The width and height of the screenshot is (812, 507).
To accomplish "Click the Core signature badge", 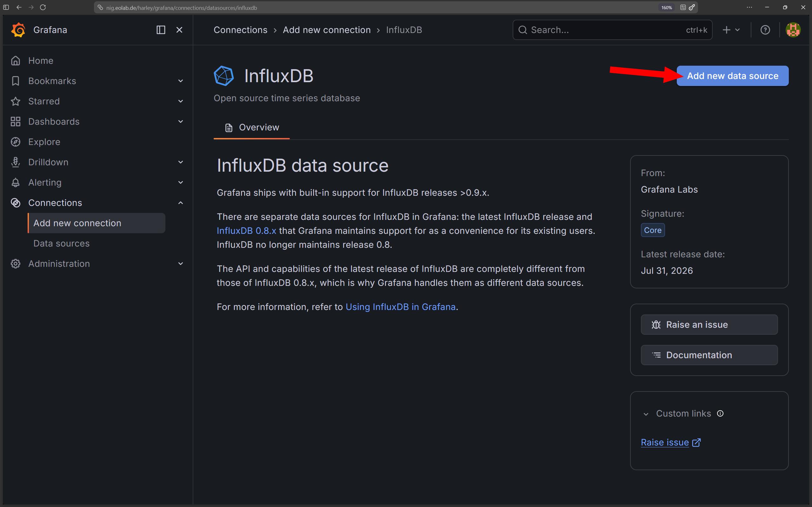I will coord(653,230).
